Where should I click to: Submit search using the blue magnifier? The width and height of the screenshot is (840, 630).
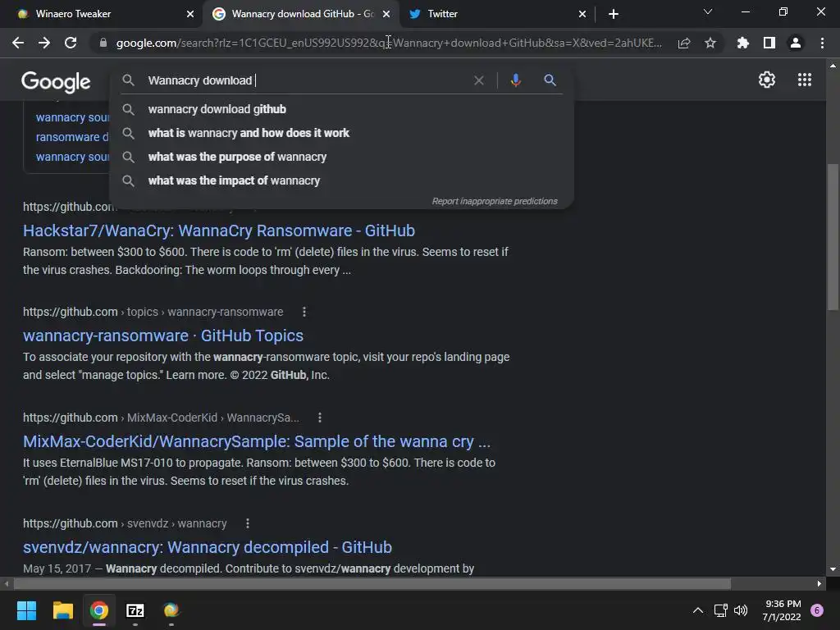pyautogui.click(x=550, y=80)
